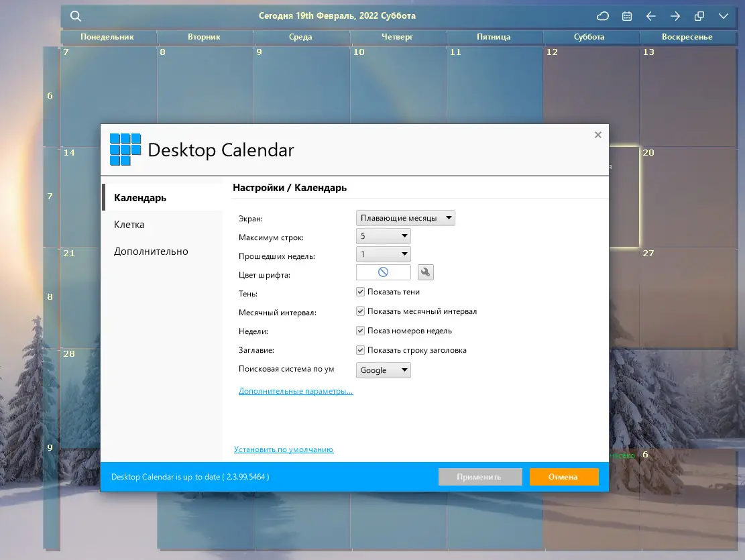Click the Среда column header
This screenshot has height=560, width=745.
click(x=300, y=37)
